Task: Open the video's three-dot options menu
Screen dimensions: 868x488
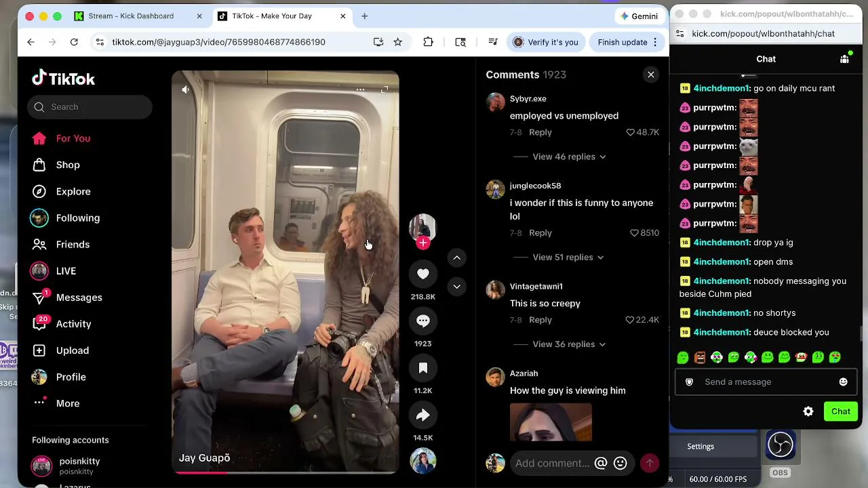Action: click(360, 89)
